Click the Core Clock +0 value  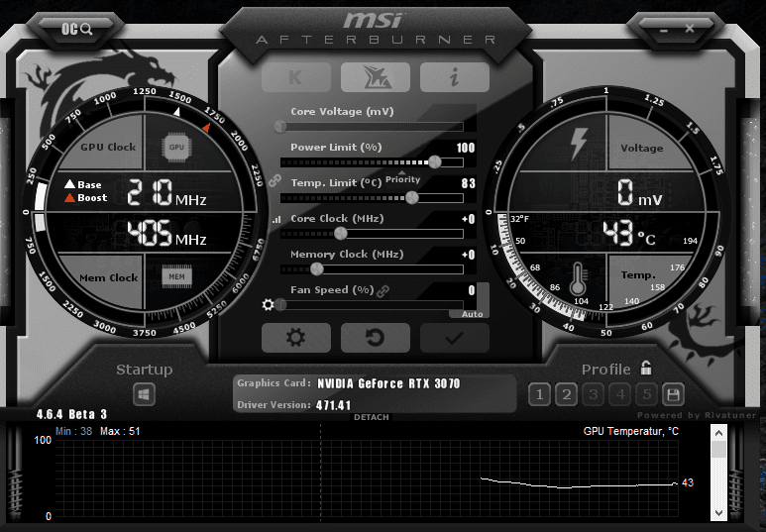click(468, 219)
